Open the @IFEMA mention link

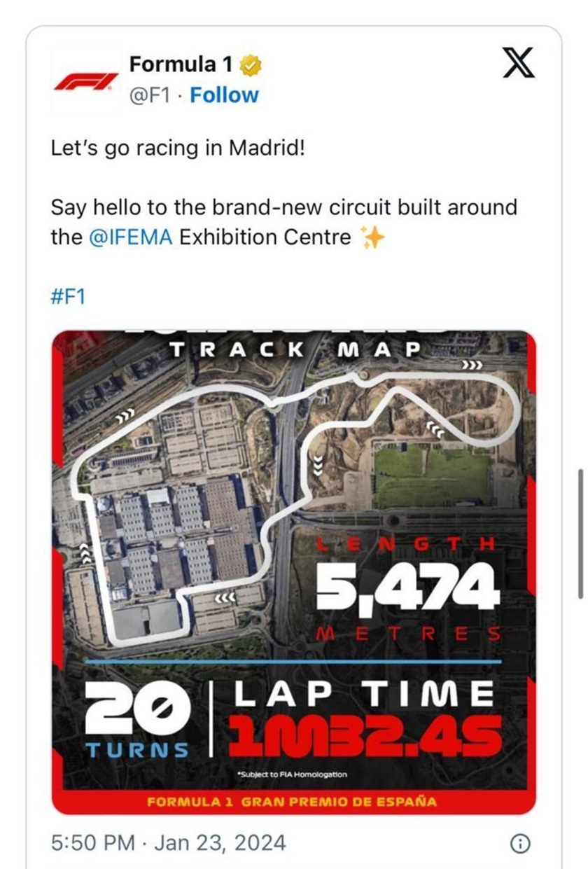click(x=132, y=237)
